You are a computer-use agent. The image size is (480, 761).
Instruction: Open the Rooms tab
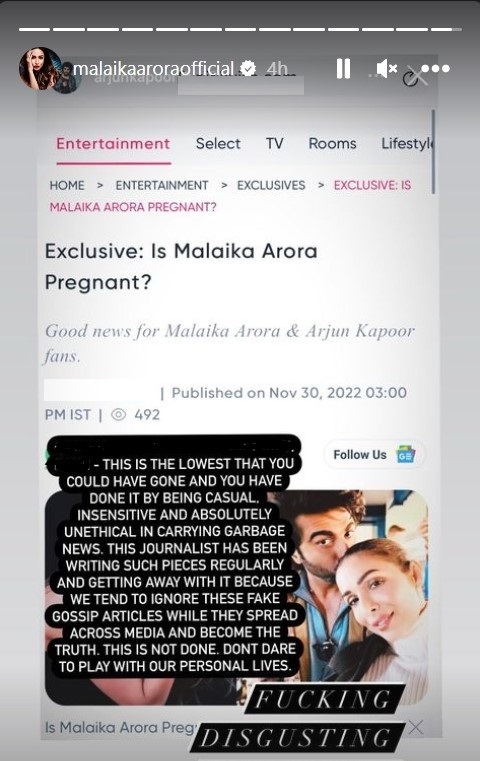tap(332, 144)
